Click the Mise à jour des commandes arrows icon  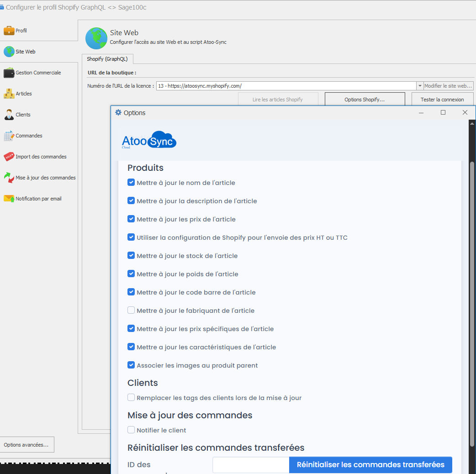point(9,178)
